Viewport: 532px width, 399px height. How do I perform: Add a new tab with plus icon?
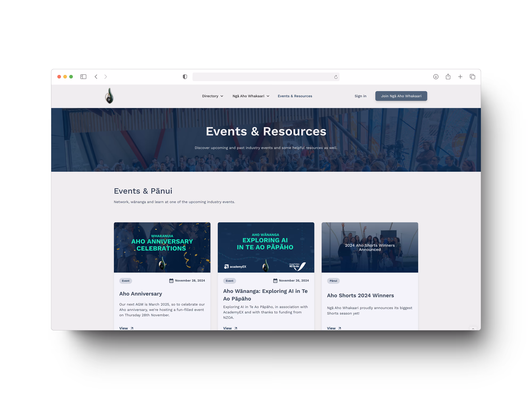(x=460, y=77)
